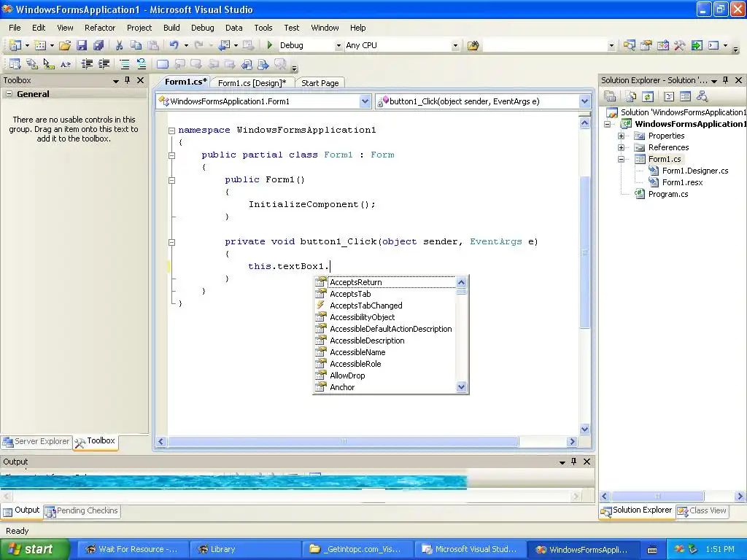This screenshot has width=747, height=560.
Task: Switch to the Pending Checkins tab
Action: tap(82, 510)
